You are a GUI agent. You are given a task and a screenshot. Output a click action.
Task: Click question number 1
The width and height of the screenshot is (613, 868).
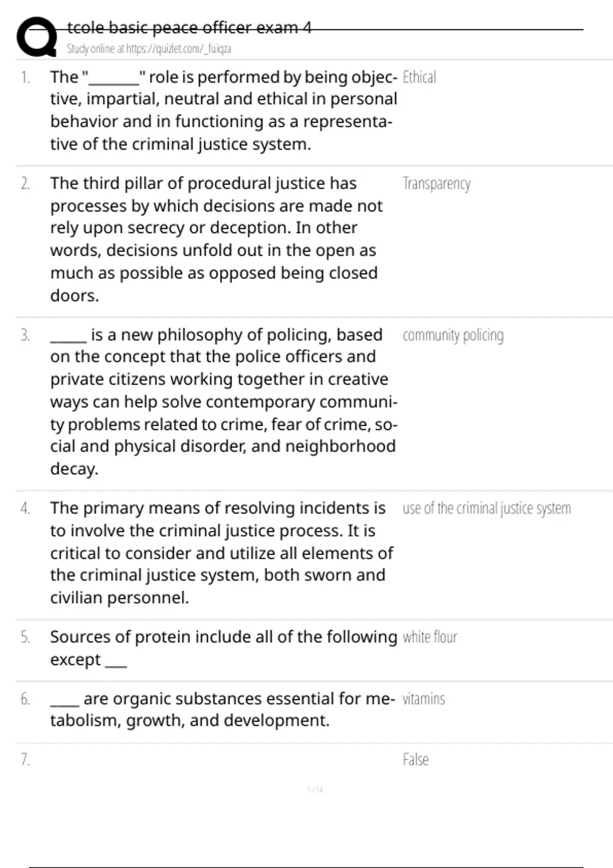[x=25, y=78]
